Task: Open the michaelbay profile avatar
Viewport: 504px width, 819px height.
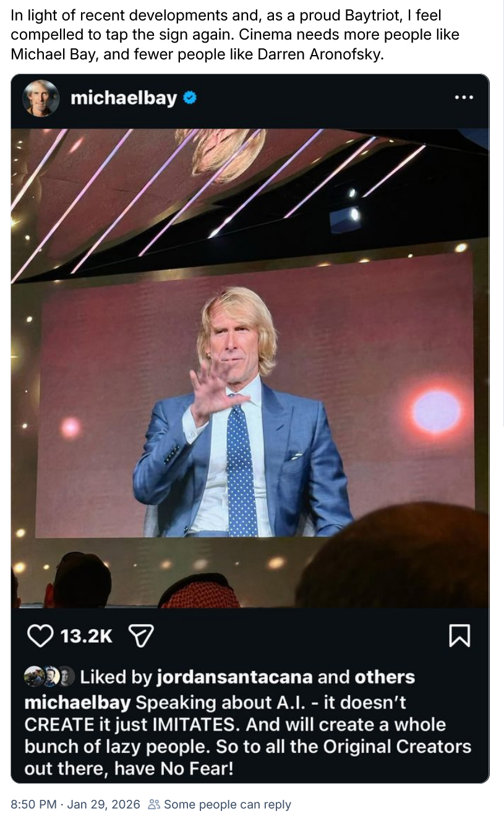Action: 41,98
